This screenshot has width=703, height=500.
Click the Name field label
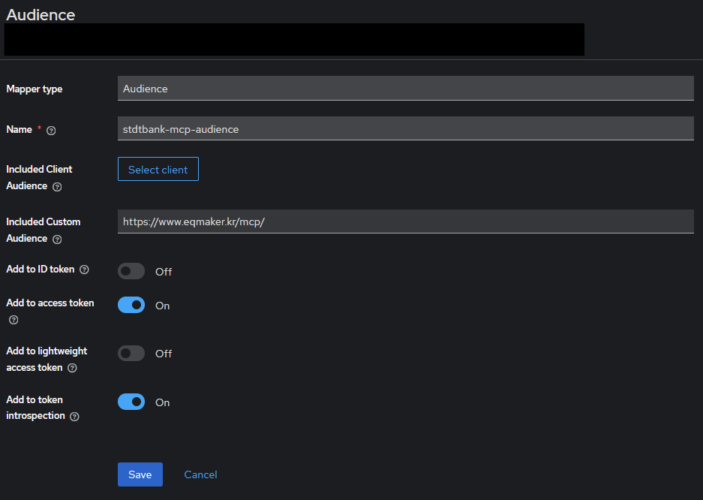19,130
